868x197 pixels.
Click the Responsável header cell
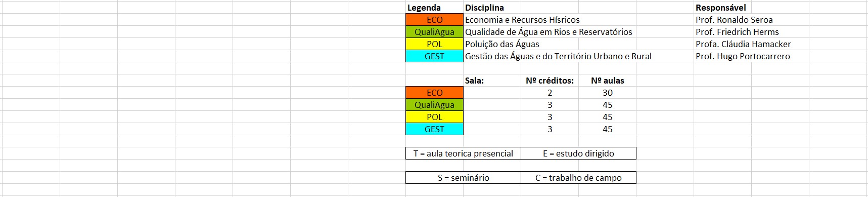720,8
